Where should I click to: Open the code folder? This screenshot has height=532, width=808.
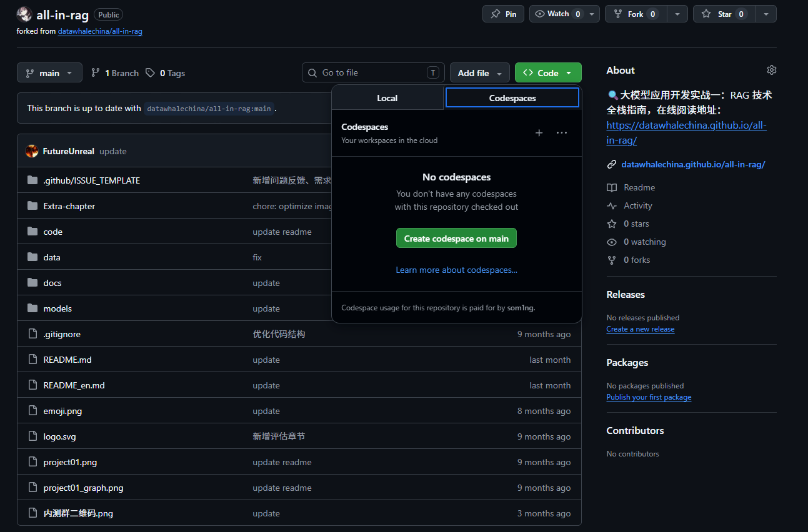(x=53, y=232)
